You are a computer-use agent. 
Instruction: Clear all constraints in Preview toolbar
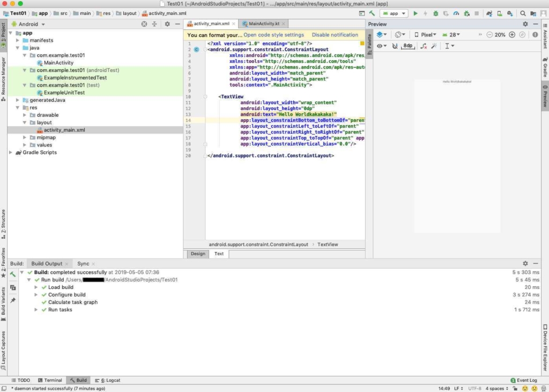point(424,46)
